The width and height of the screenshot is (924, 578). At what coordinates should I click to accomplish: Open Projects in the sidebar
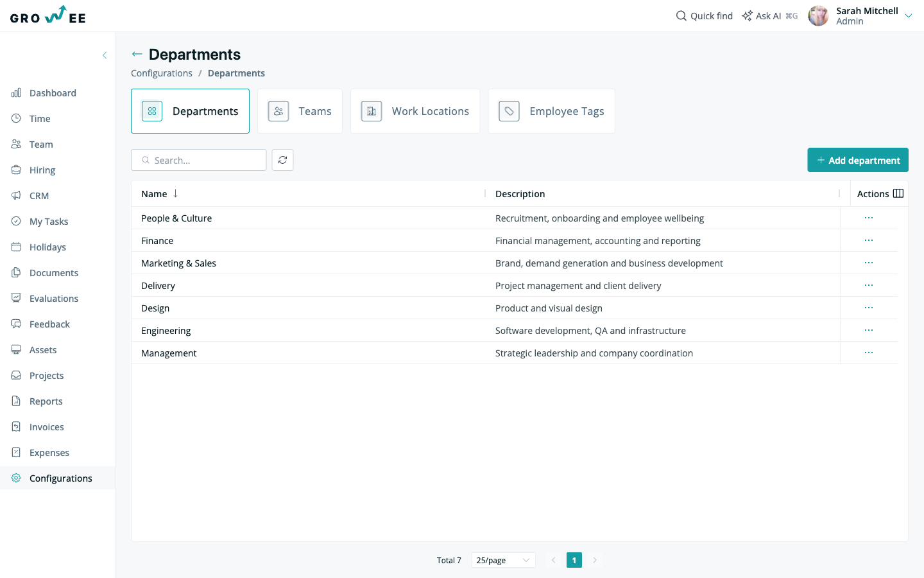(x=46, y=376)
